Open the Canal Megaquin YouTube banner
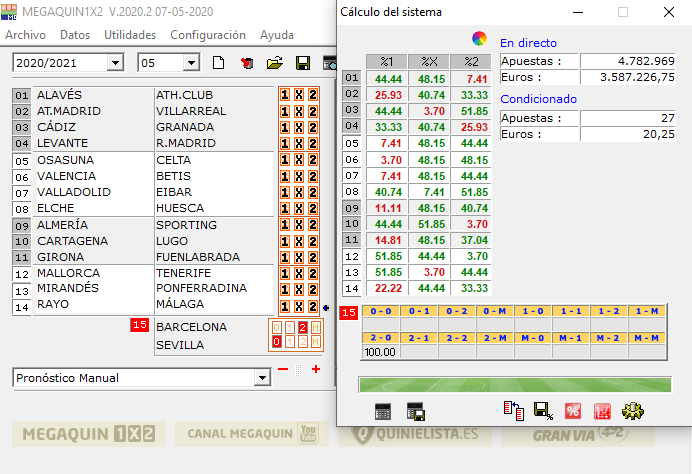The height and width of the screenshot is (474, 692). pos(252,434)
